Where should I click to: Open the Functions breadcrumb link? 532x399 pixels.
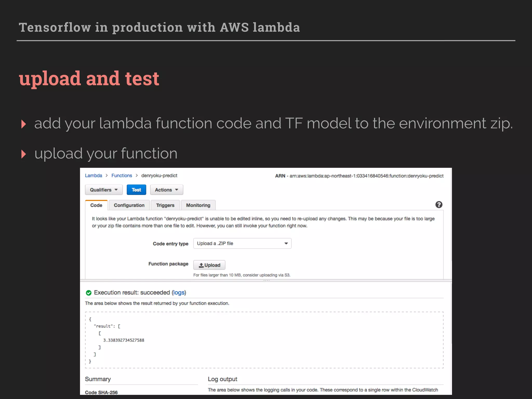122,176
